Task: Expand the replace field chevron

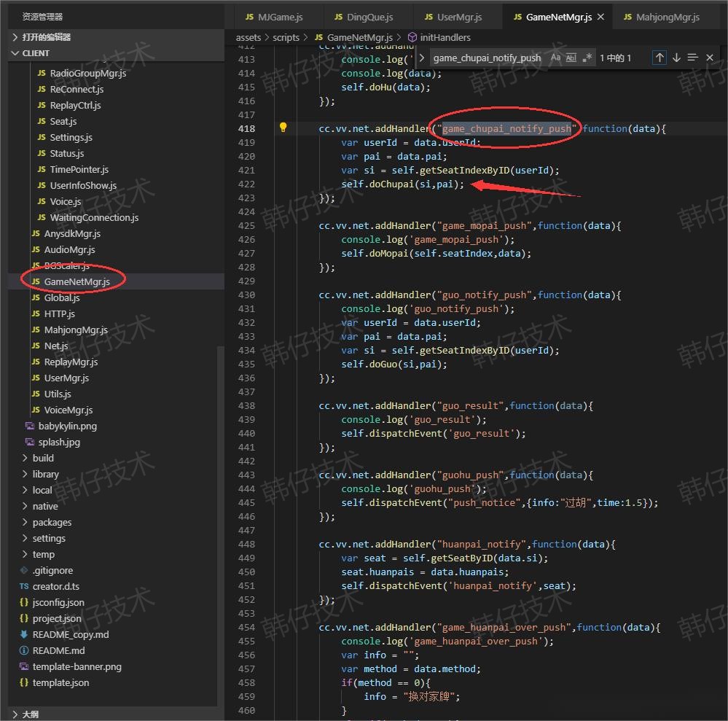Action: [x=422, y=58]
